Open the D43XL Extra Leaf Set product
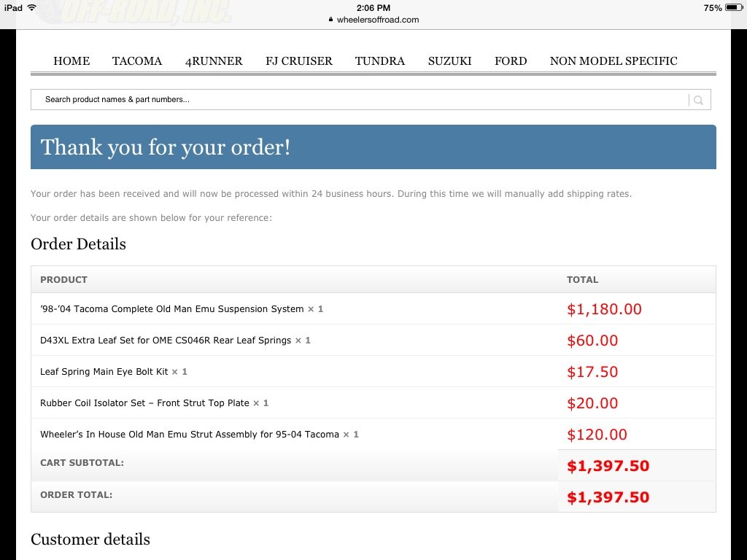The image size is (747, 560). tap(166, 340)
